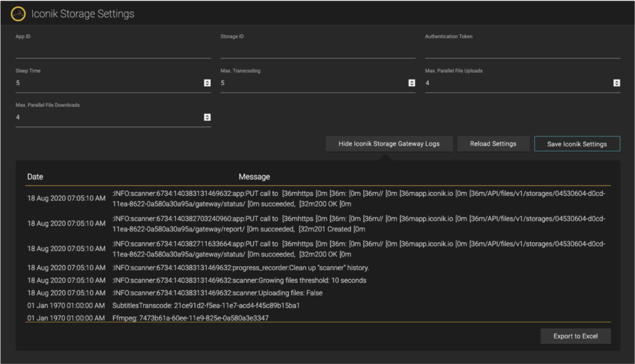Viewport: 635px width, 364px height.
Task: Select the Uploading files: False log row
Action: tap(218, 293)
